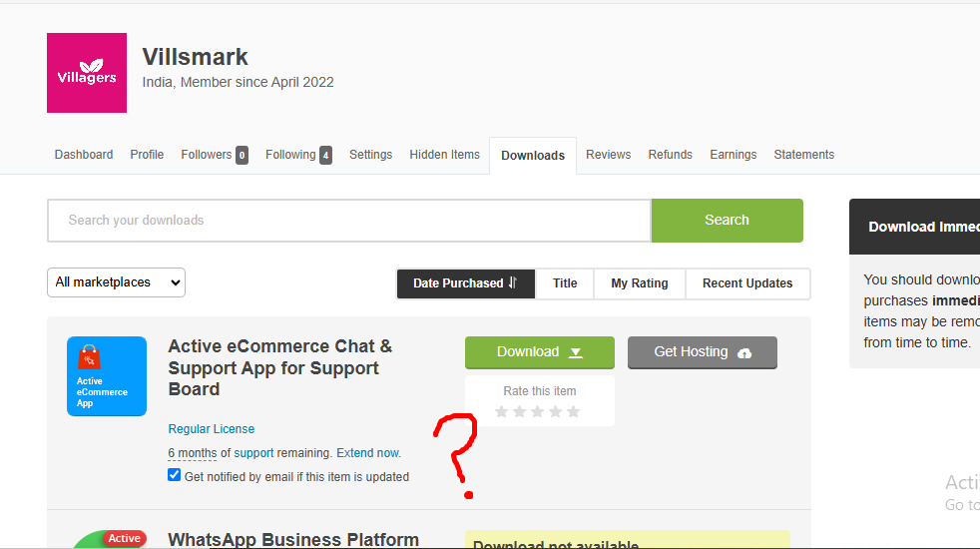Open the Profile tab

[x=147, y=155]
